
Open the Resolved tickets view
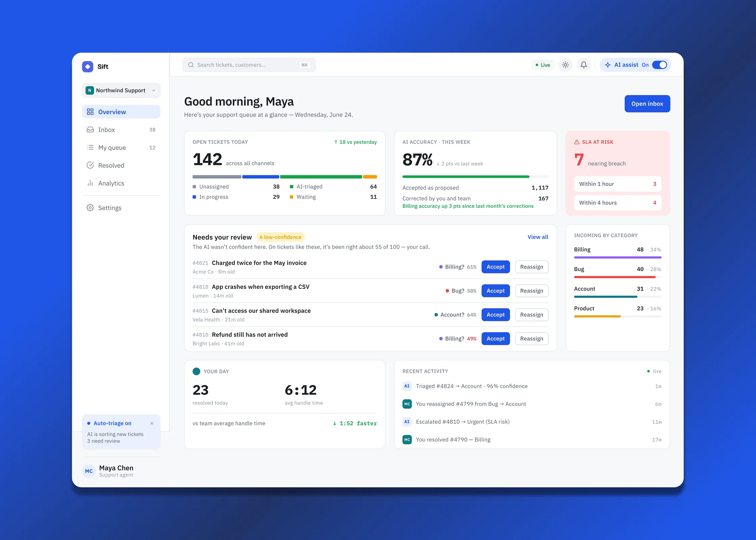pos(121,165)
